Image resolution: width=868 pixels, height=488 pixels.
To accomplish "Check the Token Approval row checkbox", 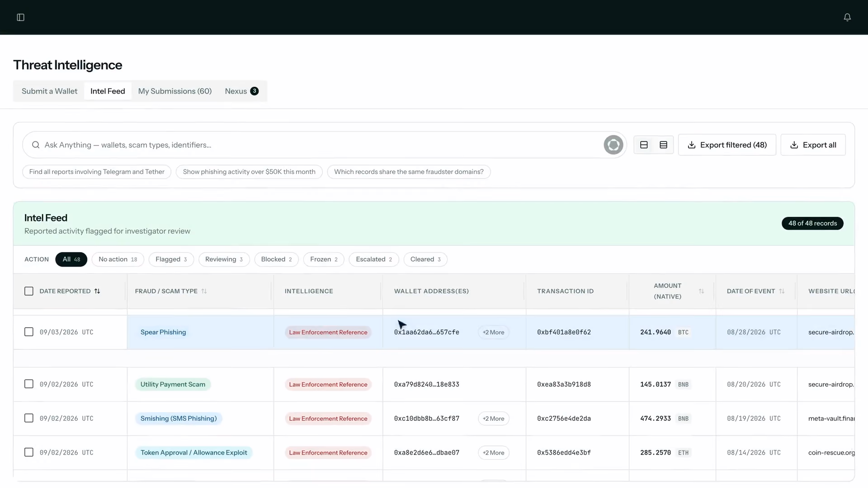I will coord(29,452).
